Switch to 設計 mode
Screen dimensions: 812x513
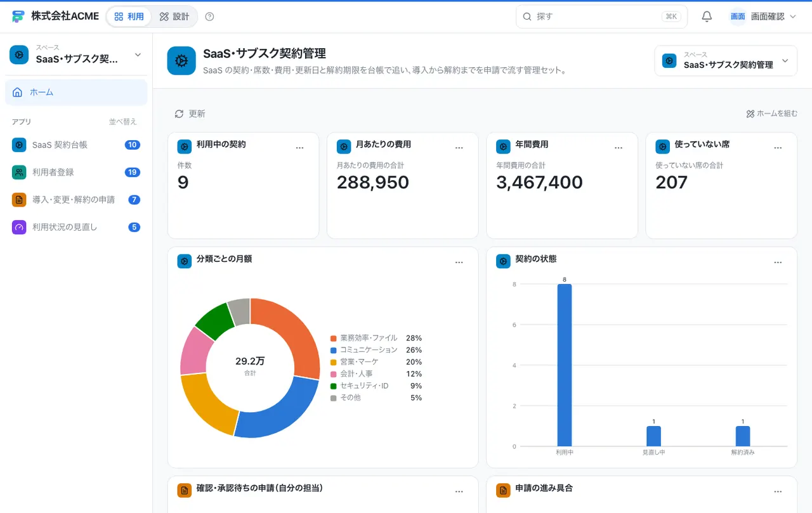pyautogui.click(x=174, y=16)
